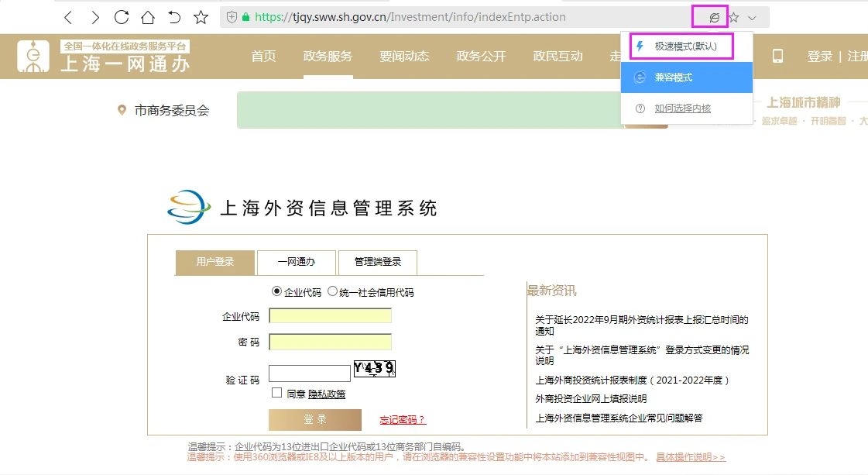
Task: Expand the address bar dropdown chevron
Action: pyautogui.click(x=752, y=17)
